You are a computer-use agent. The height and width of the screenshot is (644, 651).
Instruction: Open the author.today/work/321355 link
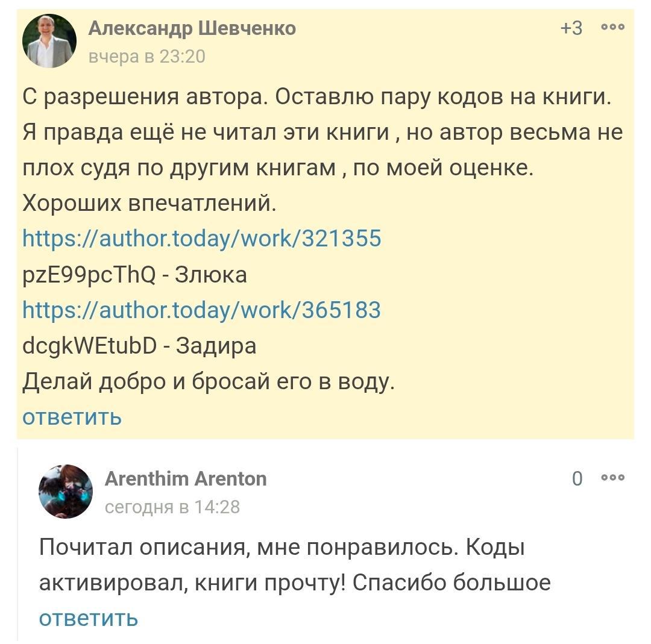(x=202, y=239)
